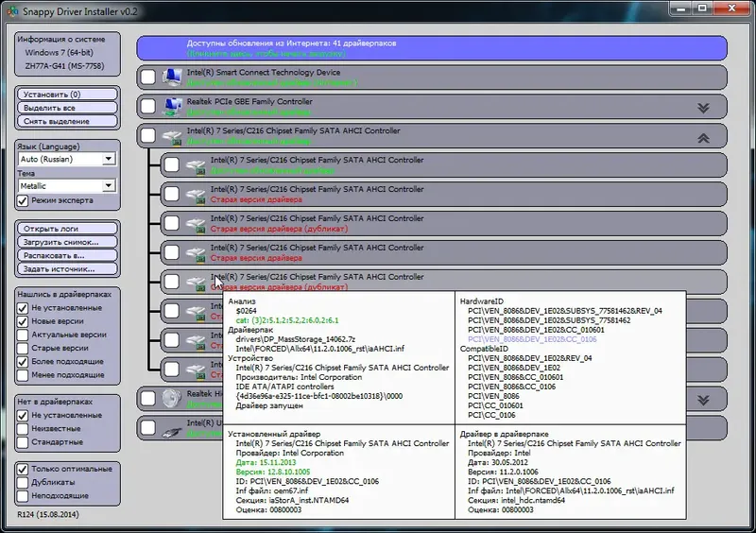Click the 'R124 (15.08.2014)' version label
The width and height of the screenshot is (756, 533).
pos(48,515)
